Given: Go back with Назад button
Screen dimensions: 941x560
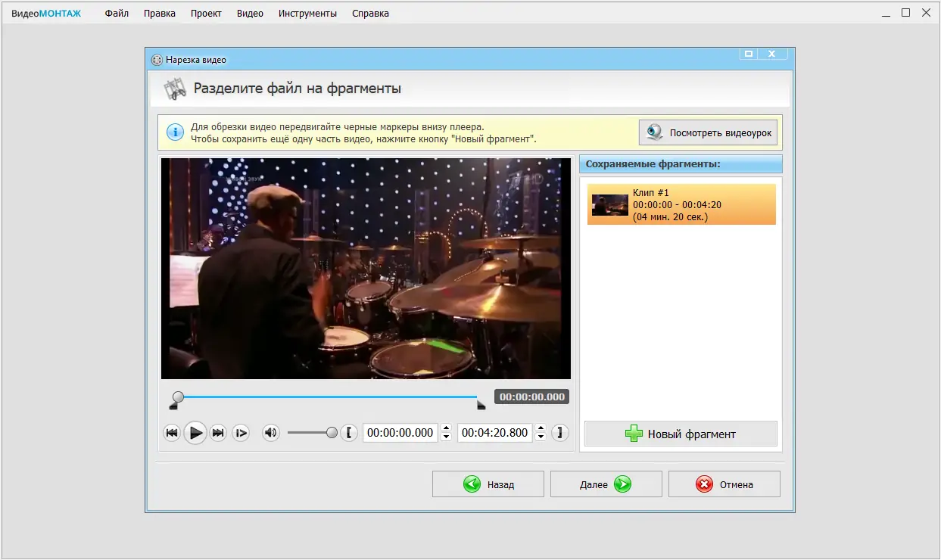Looking at the screenshot, I should pos(488,484).
